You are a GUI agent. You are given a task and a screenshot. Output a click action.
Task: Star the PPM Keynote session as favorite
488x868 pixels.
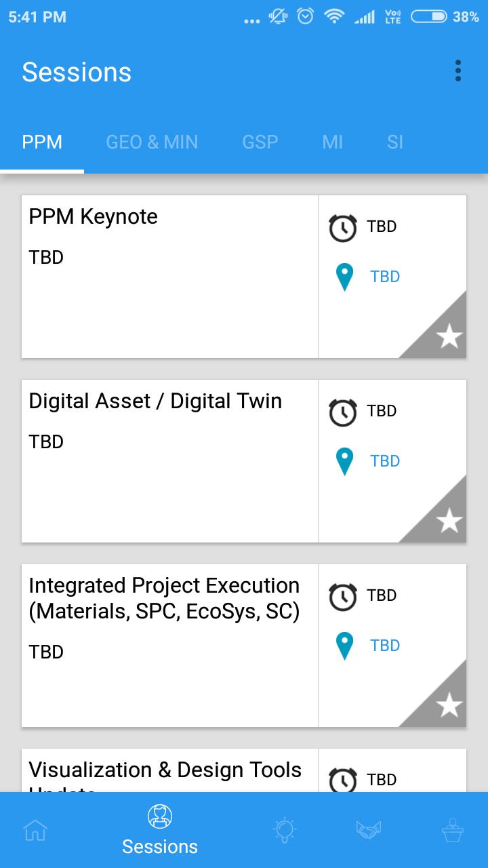point(449,336)
